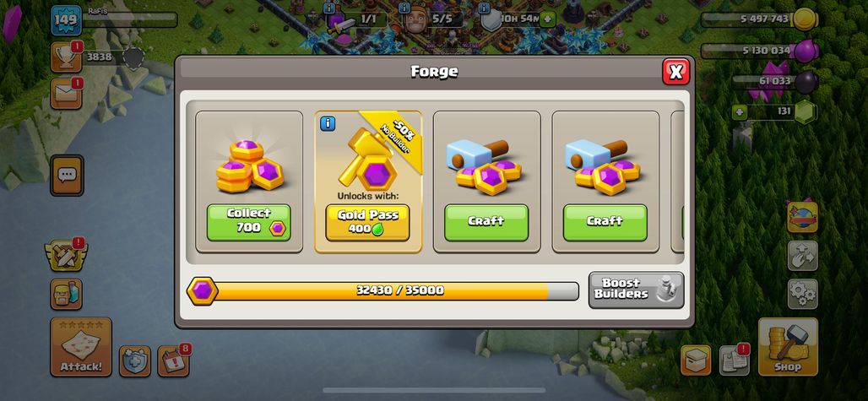Click capital gold progress bar 32430/35000
This screenshot has width=868, height=401.
382,291
